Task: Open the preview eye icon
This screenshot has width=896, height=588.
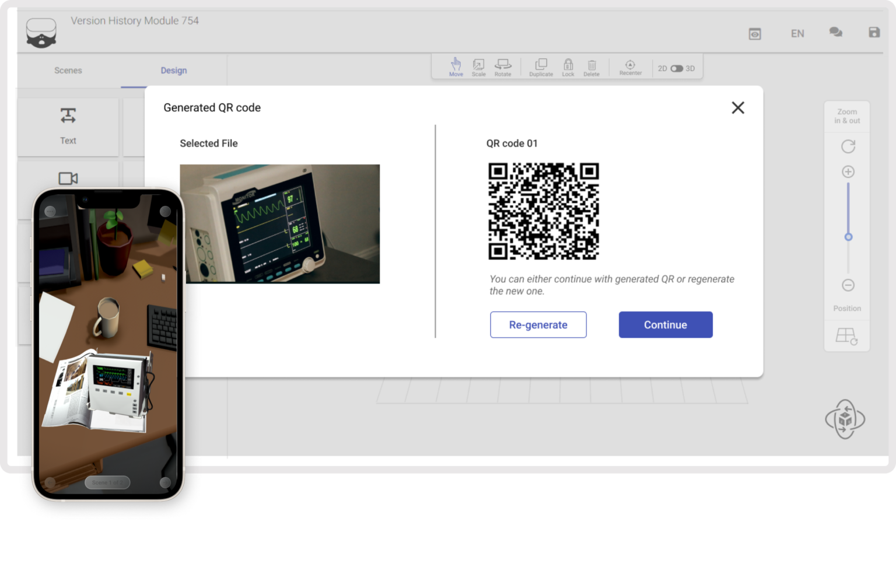Action: pos(755,34)
